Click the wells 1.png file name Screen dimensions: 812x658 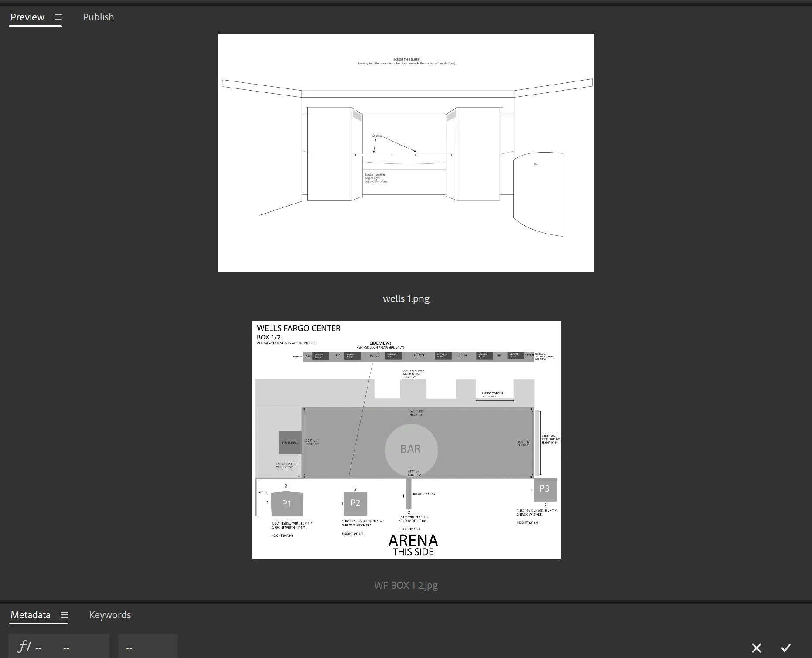[x=406, y=298]
